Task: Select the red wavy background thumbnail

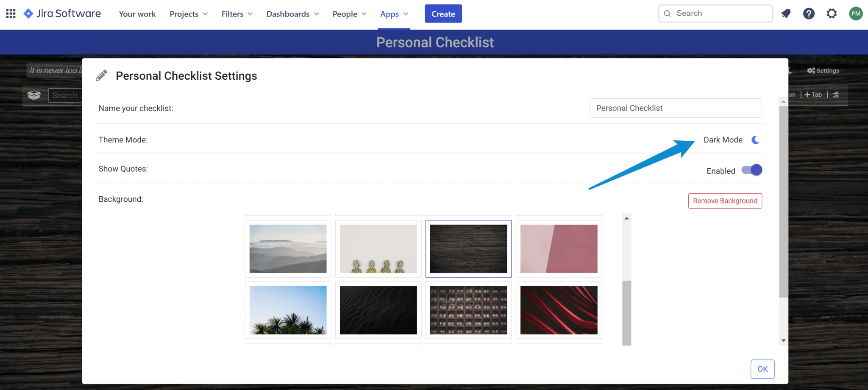Action: pos(559,310)
